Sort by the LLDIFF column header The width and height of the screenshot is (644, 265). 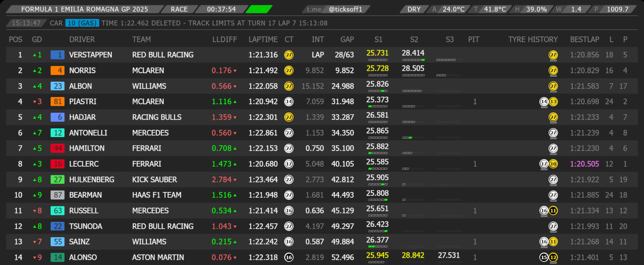tap(224, 39)
